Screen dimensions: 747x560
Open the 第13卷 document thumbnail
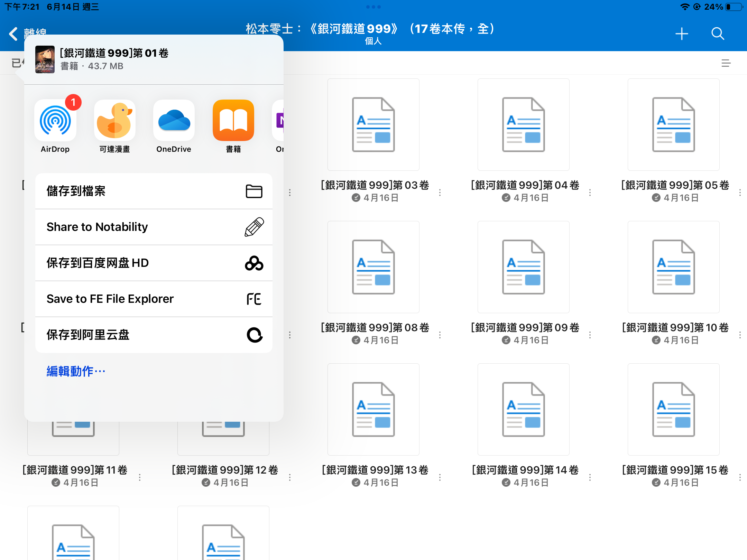(373, 409)
